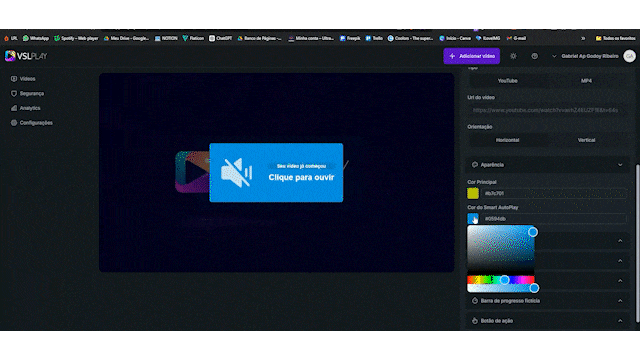Show hidden bookmarks overflow chevron

click(x=583, y=38)
